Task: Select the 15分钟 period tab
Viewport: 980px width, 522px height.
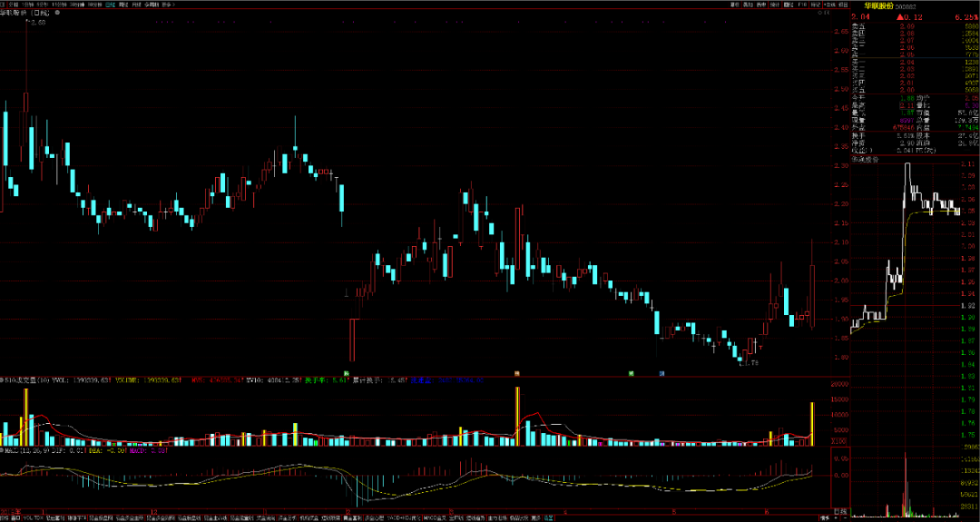Action: pyautogui.click(x=59, y=5)
